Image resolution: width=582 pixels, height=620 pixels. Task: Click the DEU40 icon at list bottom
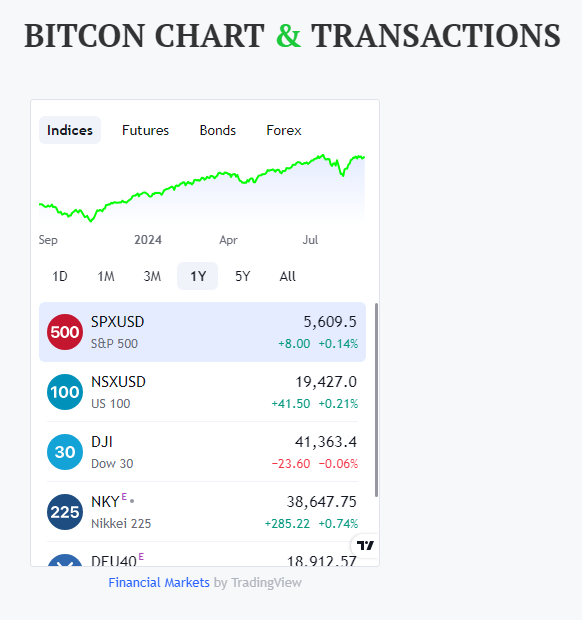65,560
